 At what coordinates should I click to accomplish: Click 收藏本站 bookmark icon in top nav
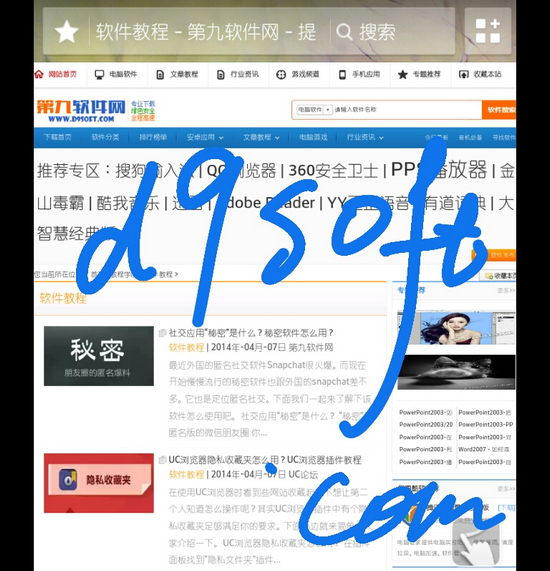tap(480, 74)
